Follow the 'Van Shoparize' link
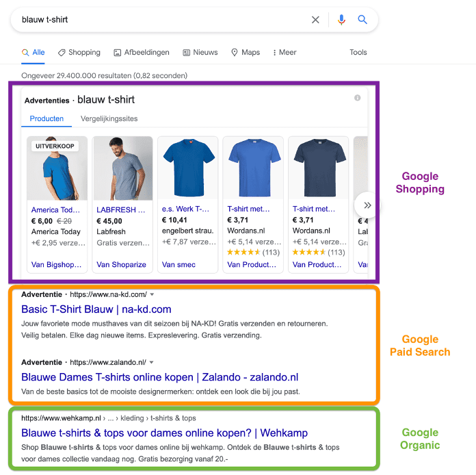The width and height of the screenshot is (476, 475). coord(121,264)
